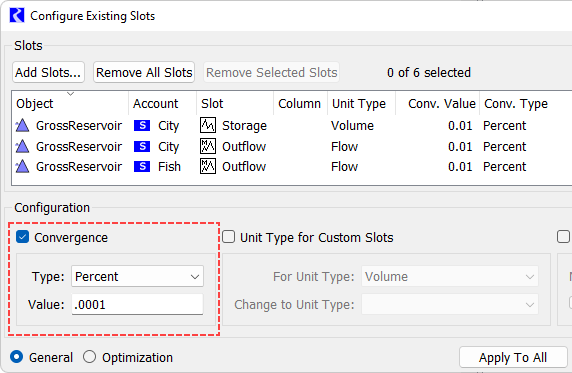The height and width of the screenshot is (373, 572).
Task: Click the blue S account icon beside Fish
Action: [x=142, y=167]
